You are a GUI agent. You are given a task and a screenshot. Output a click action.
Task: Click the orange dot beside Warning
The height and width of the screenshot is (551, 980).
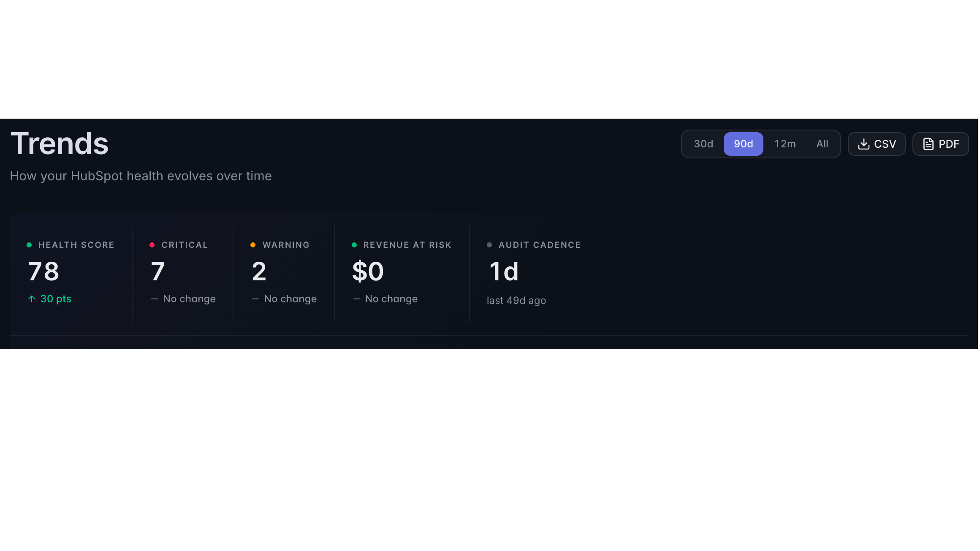point(253,245)
